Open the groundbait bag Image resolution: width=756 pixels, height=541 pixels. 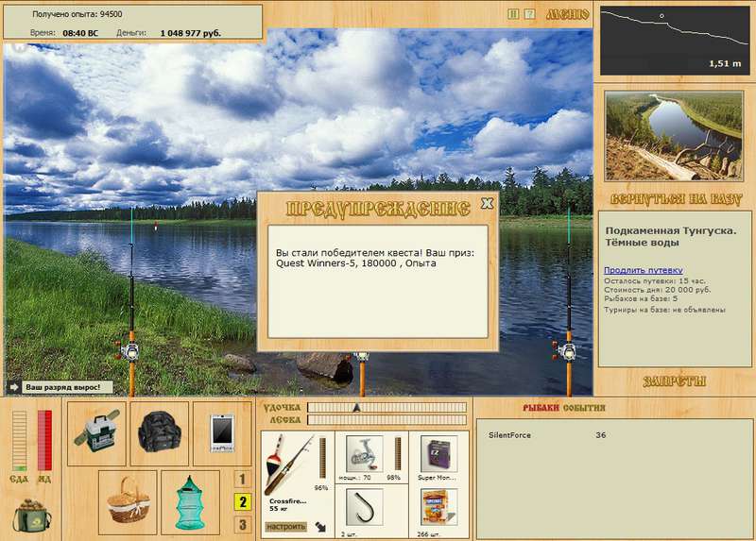tap(32, 516)
